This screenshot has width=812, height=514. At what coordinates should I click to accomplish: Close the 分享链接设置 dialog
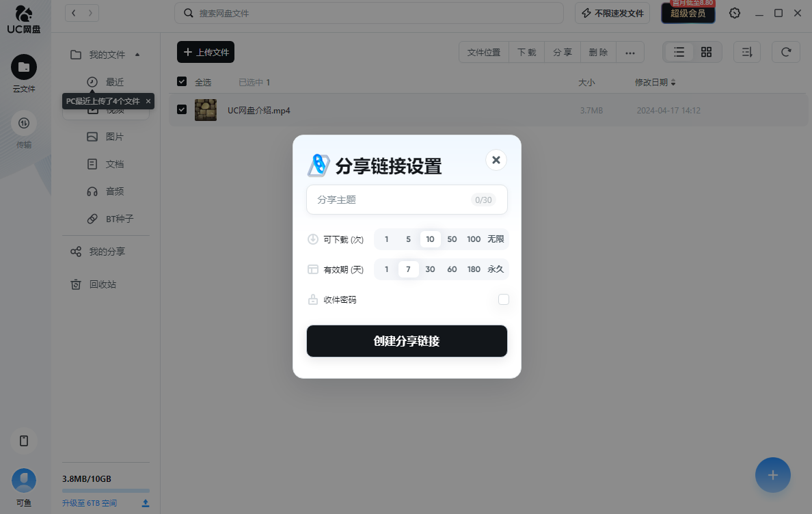(496, 160)
